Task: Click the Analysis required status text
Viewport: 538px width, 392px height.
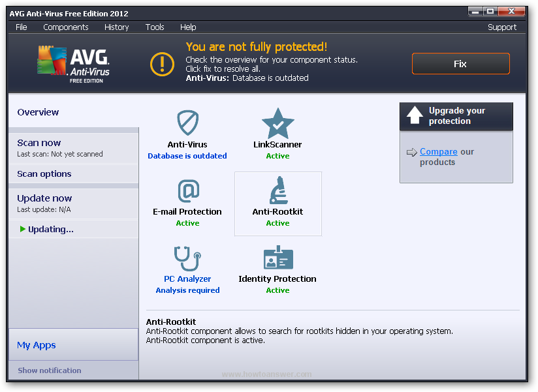Action: [187, 290]
